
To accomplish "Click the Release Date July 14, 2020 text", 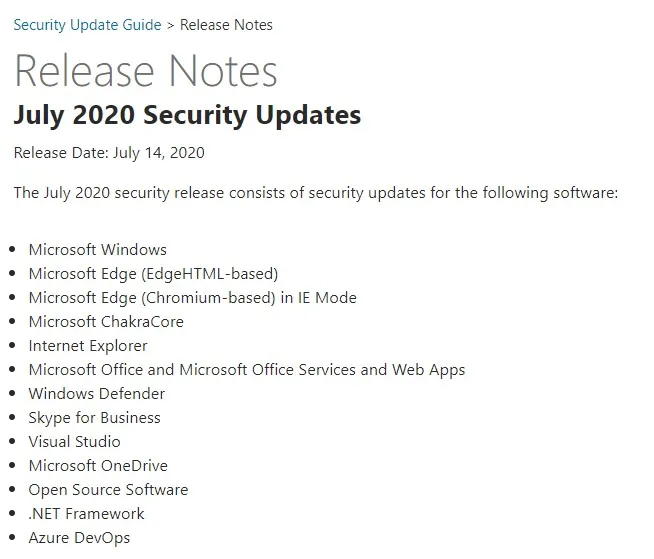I will pyautogui.click(x=109, y=153).
